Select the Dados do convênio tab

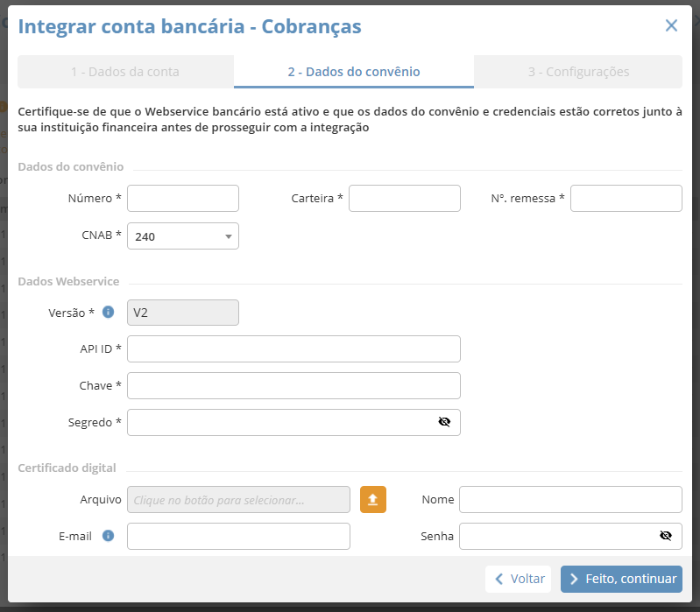tap(353, 72)
